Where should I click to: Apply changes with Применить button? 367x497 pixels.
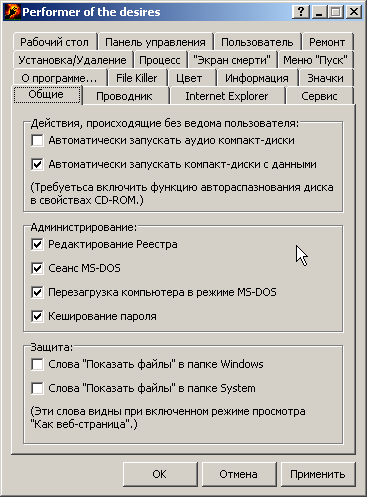[x=318, y=474]
